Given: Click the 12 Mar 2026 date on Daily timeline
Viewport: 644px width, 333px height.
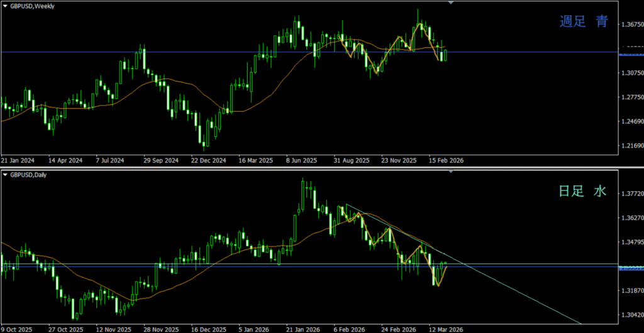Looking at the screenshot, I should 446,329.
